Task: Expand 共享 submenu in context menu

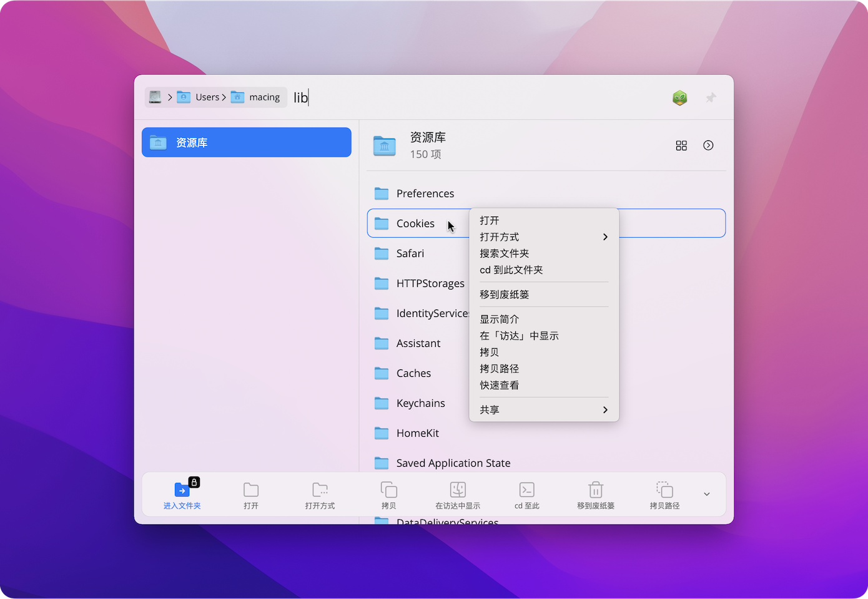Action: point(544,410)
